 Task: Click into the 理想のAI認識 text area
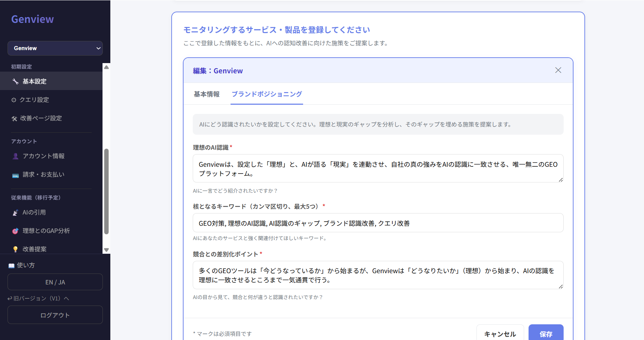pyautogui.click(x=378, y=168)
